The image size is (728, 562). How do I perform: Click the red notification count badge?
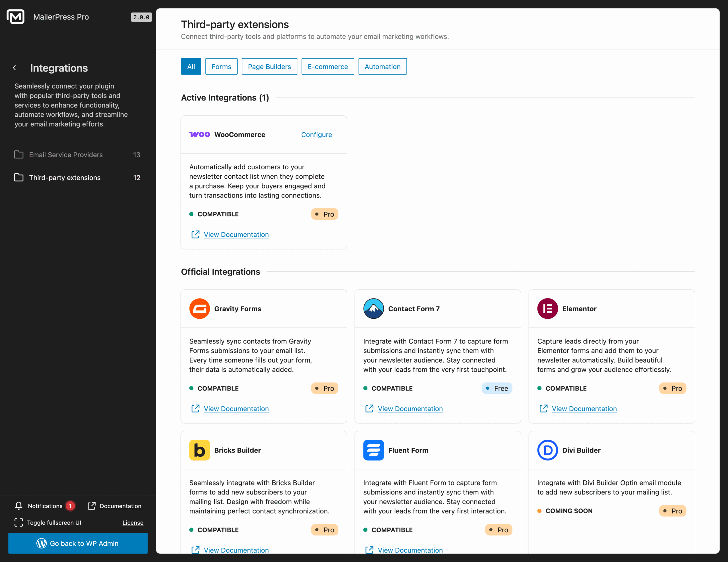70,506
